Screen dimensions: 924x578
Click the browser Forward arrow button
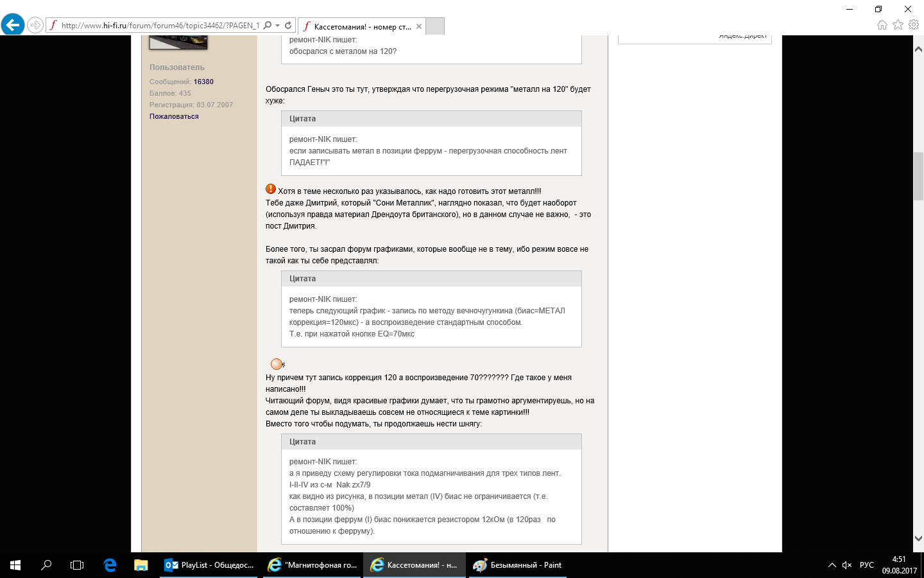(x=35, y=25)
